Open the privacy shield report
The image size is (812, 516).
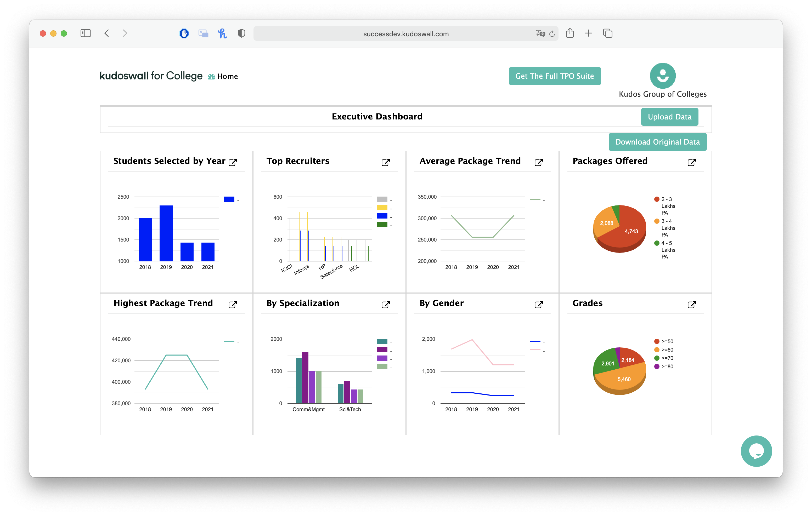point(241,33)
